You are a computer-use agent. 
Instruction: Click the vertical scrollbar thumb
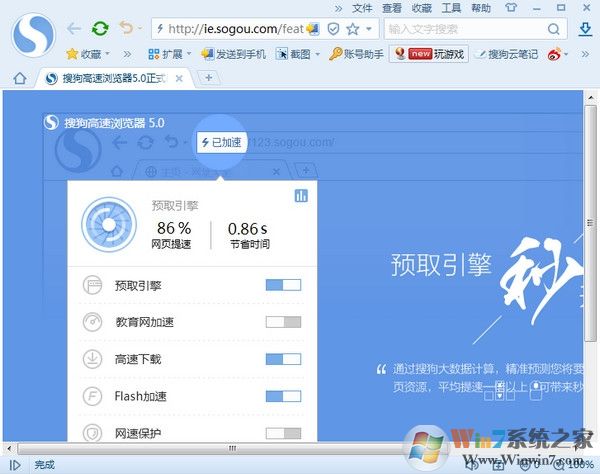590,223
